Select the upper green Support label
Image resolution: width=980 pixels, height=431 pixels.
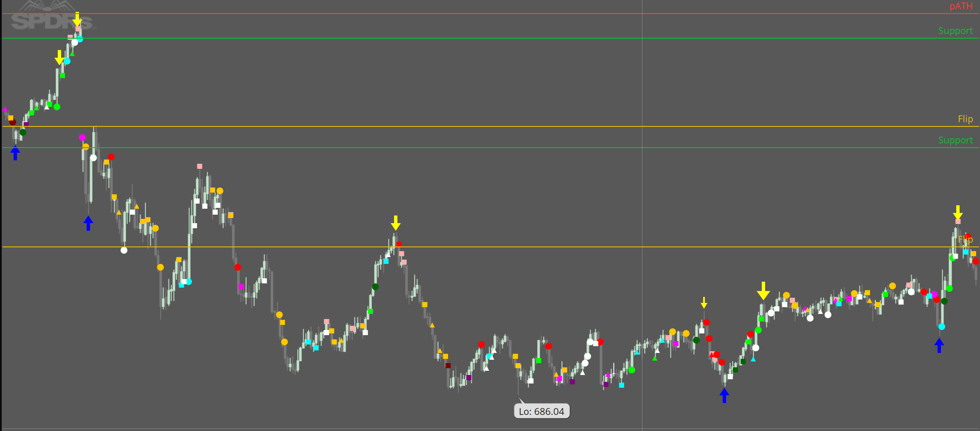click(x=955, y=31)
